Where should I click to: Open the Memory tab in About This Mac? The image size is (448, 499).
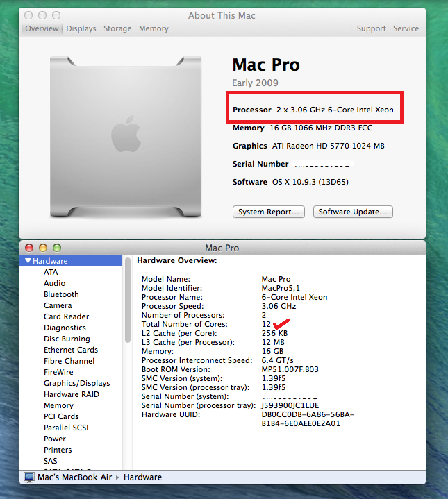(x=154, y=28)
